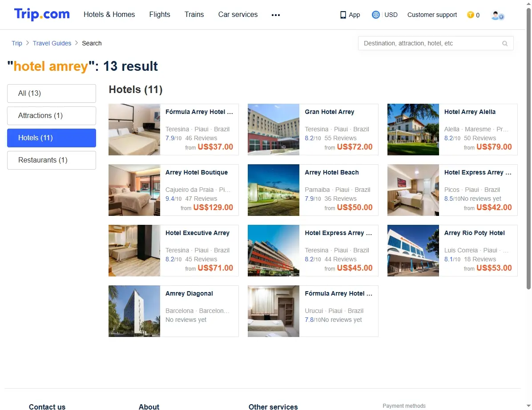This screenshot has height=410, width=532.
Task: Click the US$42.00 price
Action: [494, 207]
